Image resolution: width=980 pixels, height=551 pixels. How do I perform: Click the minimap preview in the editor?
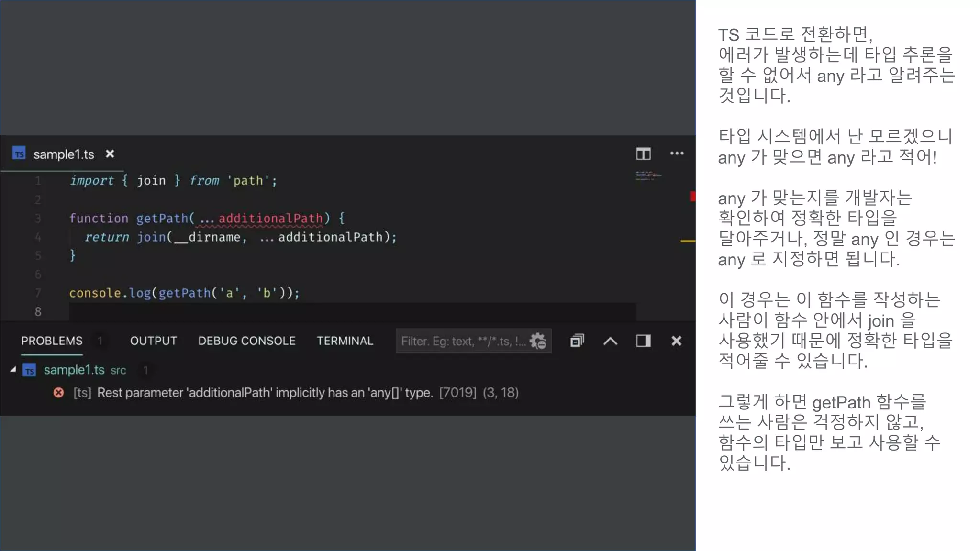tap(648, 176)
